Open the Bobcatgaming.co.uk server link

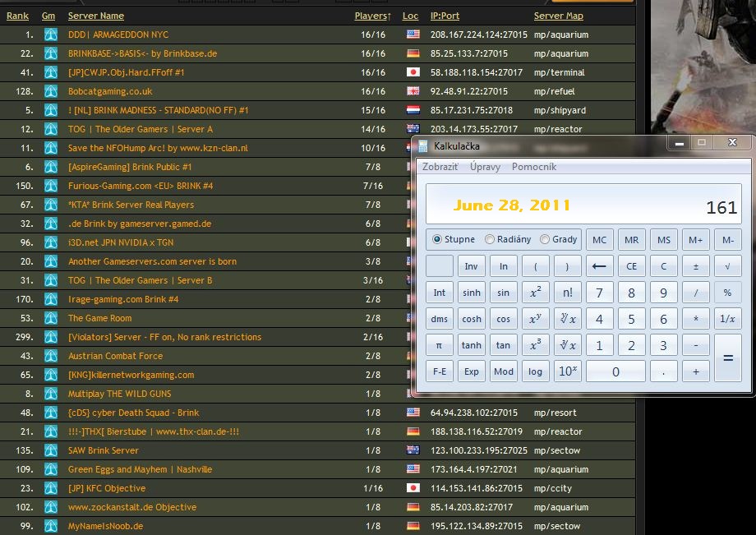[x=110, y=91]
